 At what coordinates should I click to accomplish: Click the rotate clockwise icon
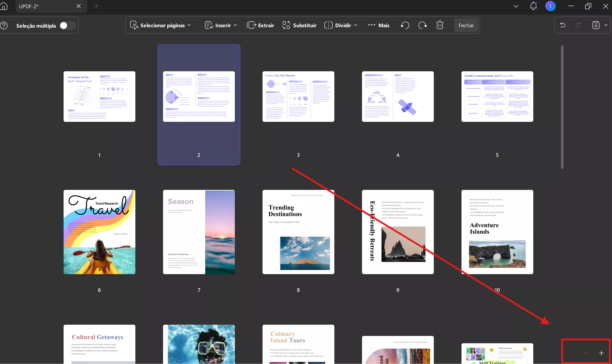[x=422, y=25]
